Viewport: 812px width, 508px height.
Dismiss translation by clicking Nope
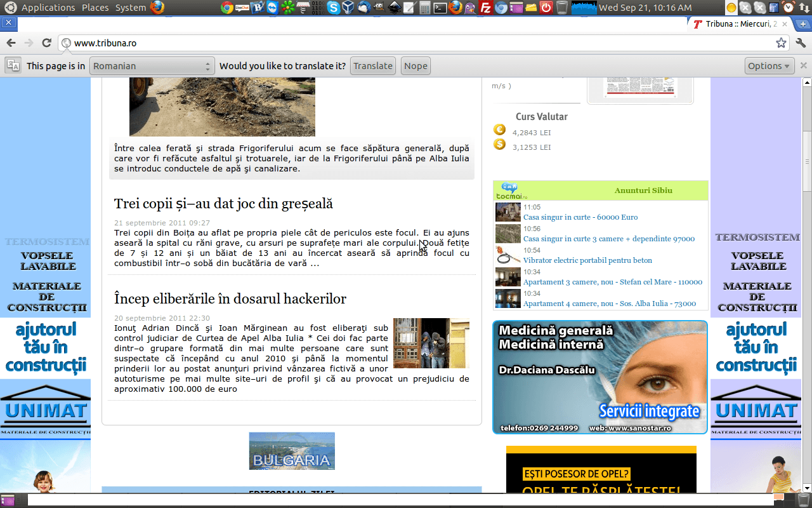point(416,65)
